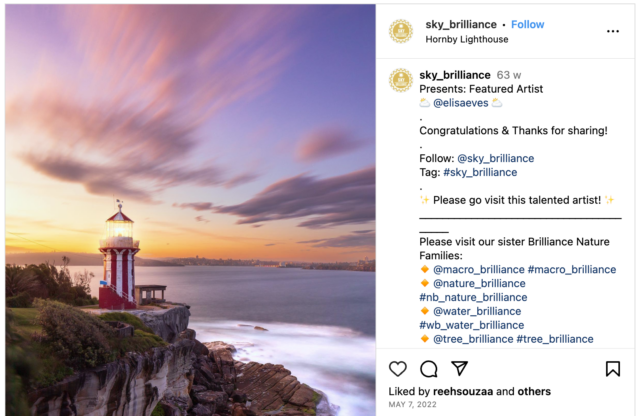Screen dimensions: 640x416
Task: Open the @sky_brilliance mention in the caption
Action: pos(496,158)
